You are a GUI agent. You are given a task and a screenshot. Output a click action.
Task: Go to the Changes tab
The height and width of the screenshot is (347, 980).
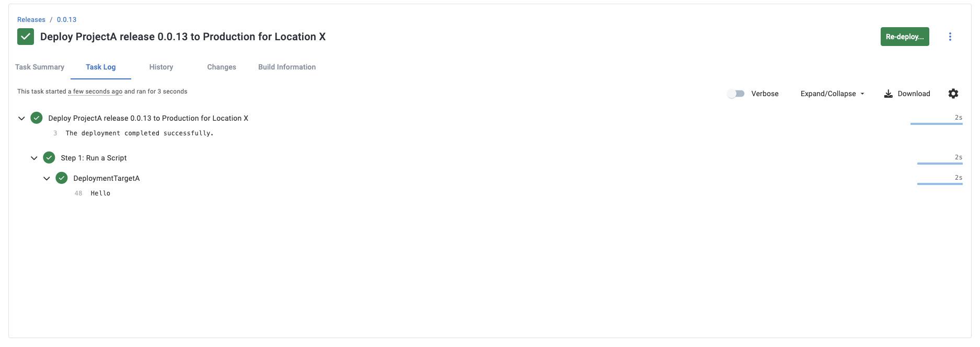click(222, 67)
